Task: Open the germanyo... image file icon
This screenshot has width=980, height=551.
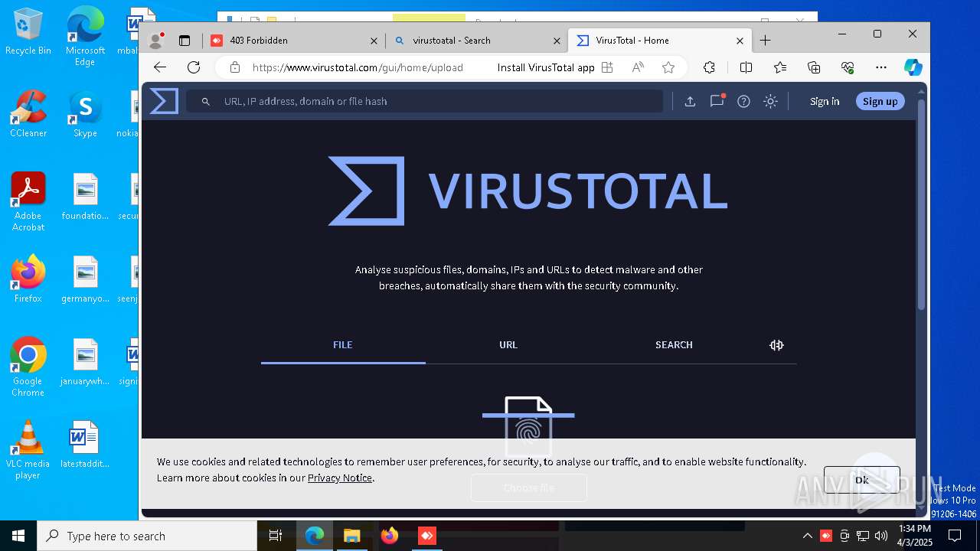Action: (85, 279)
